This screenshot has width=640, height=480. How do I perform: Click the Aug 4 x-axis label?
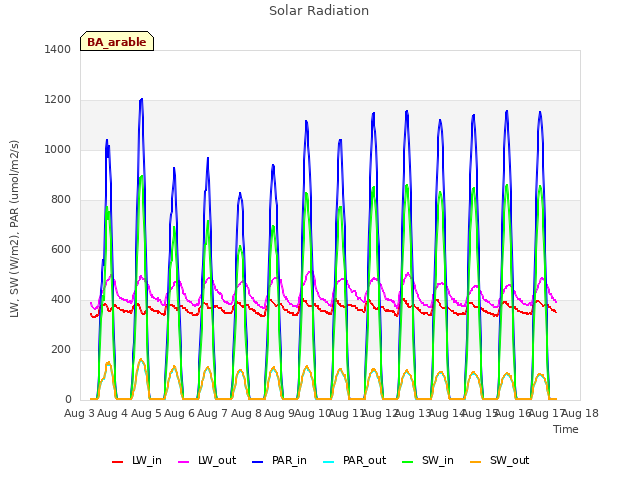point(112,413)
